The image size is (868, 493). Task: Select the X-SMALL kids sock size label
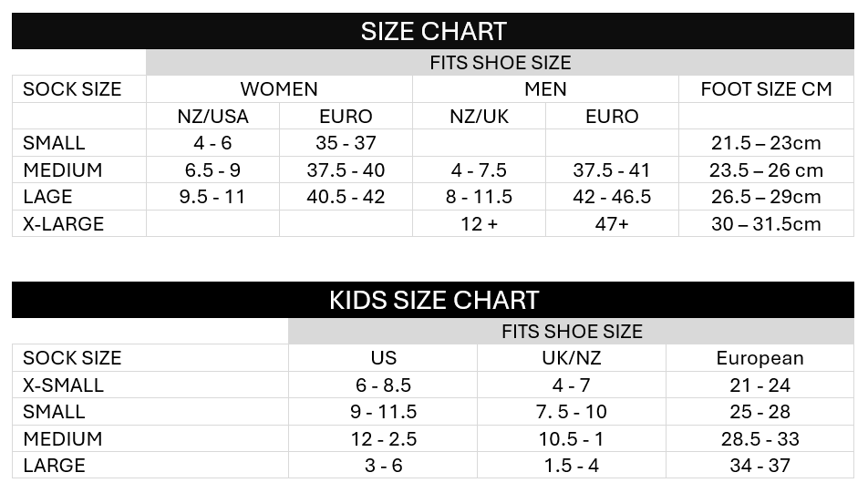[64, 385]
